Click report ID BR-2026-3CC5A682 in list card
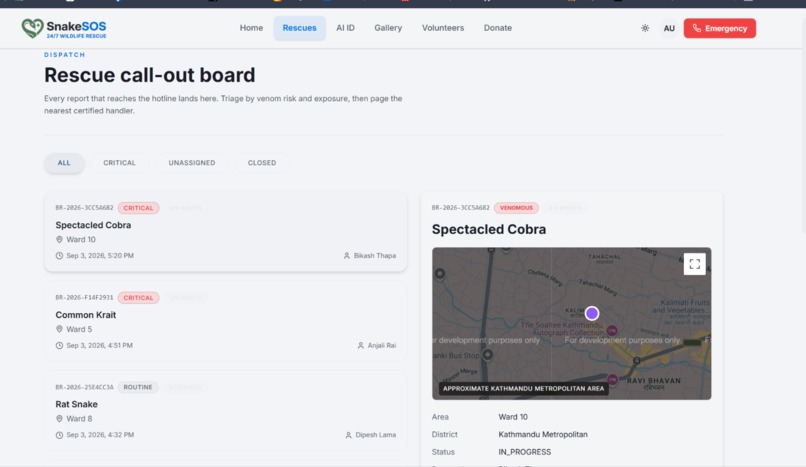Viewport: 806px width, 467px height. click(x=84, y=208)
